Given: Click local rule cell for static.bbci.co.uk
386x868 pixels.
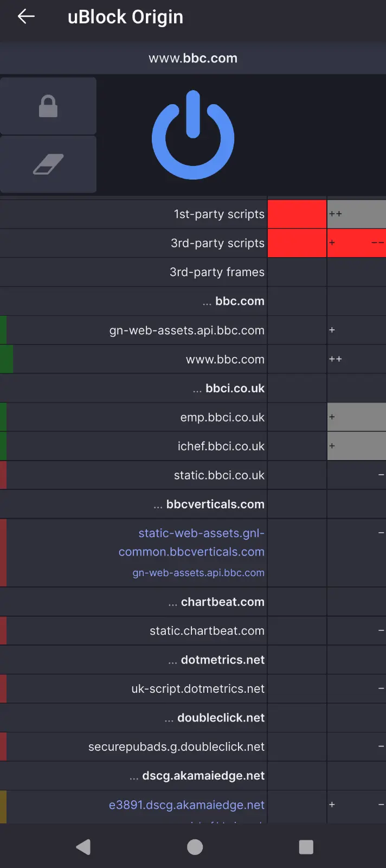Looking at the screenshot, I should point(357,475).
